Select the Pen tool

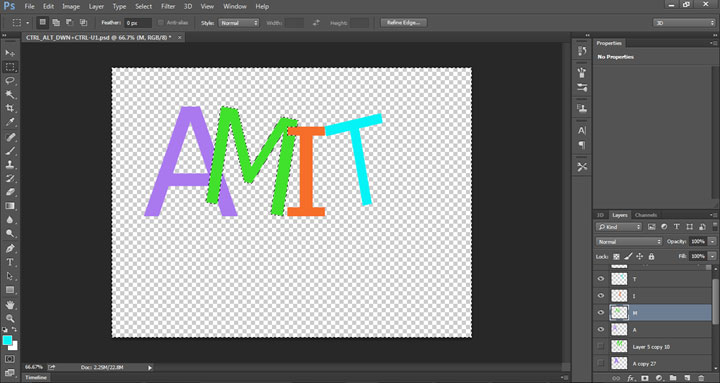tap(10, 248)
